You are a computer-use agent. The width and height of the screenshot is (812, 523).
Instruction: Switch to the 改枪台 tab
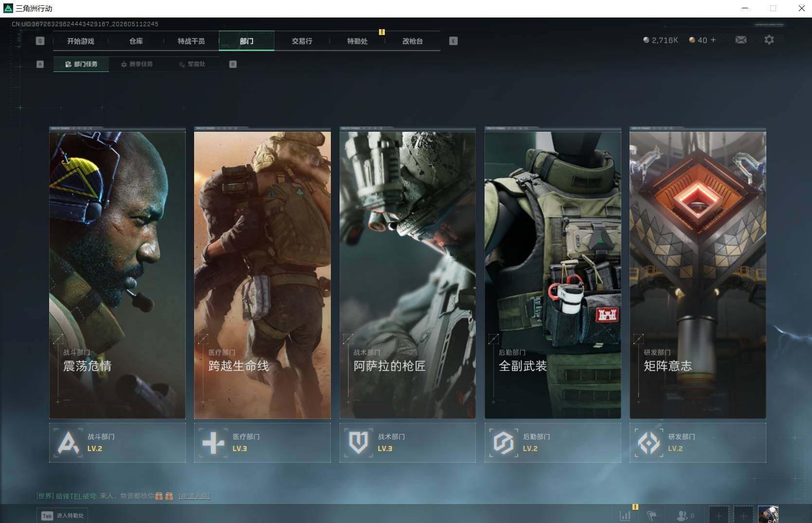(x=413, y=41)
